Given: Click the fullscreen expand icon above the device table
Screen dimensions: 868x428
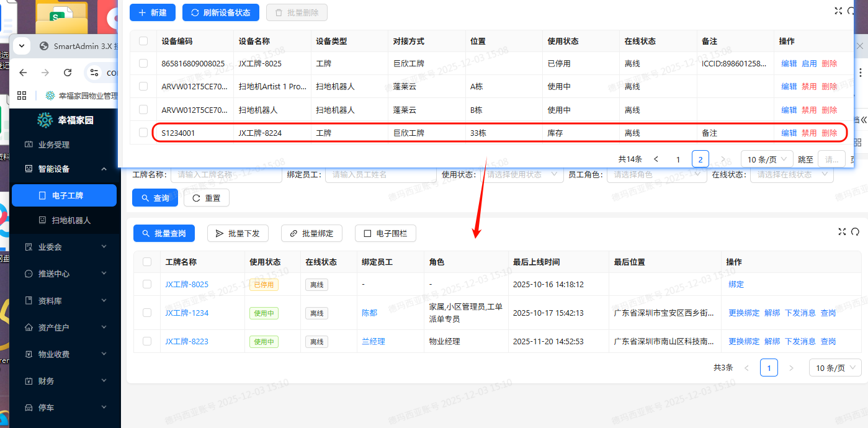Looking at the screenshot, I should point(838,11).
